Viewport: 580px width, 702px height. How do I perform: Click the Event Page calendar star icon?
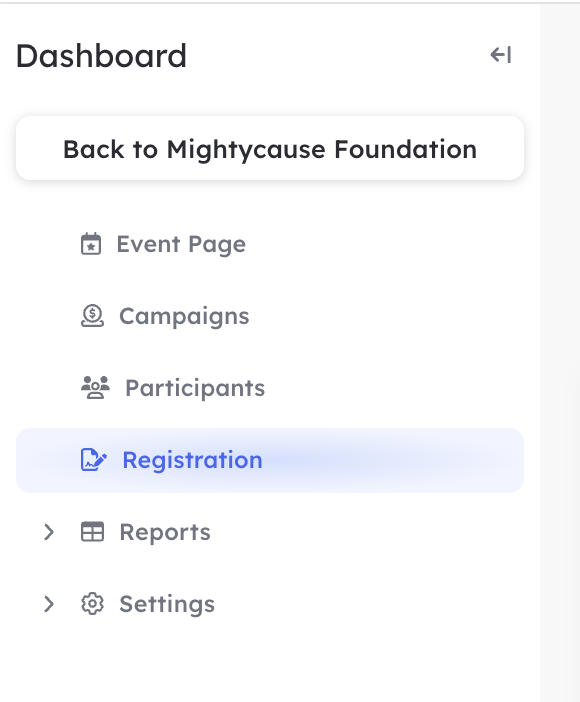(91, 244)
